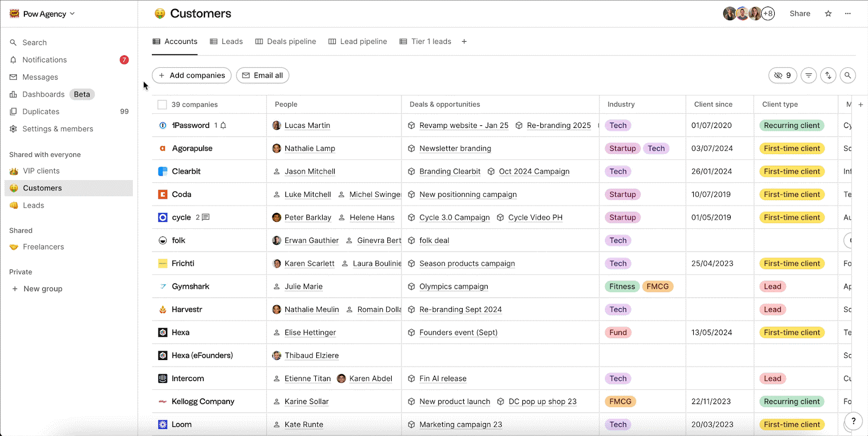Click the Client since column header

[713, 105]
